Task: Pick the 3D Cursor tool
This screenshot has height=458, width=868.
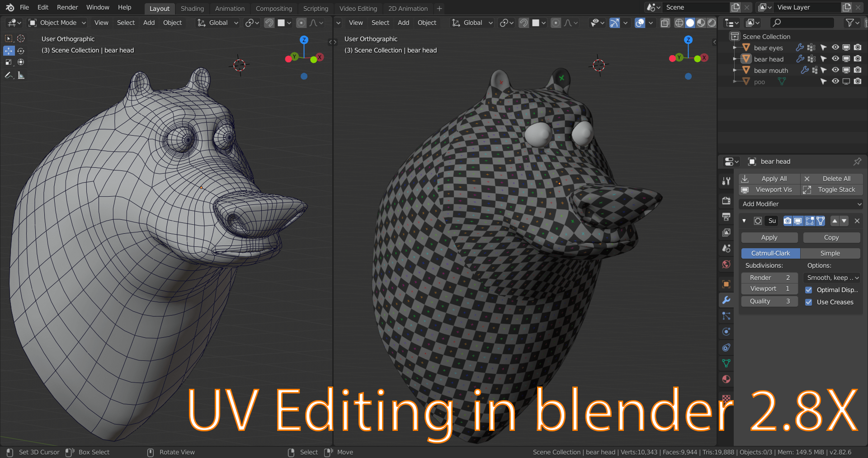Action: (21, 39)
